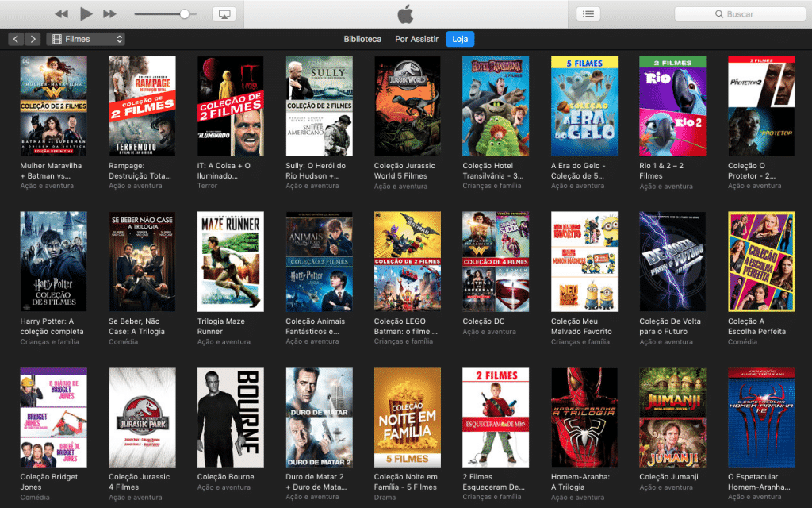Open the Coleção Jurassic World poster
812x508 pixels.
click(x=407, y=106)
